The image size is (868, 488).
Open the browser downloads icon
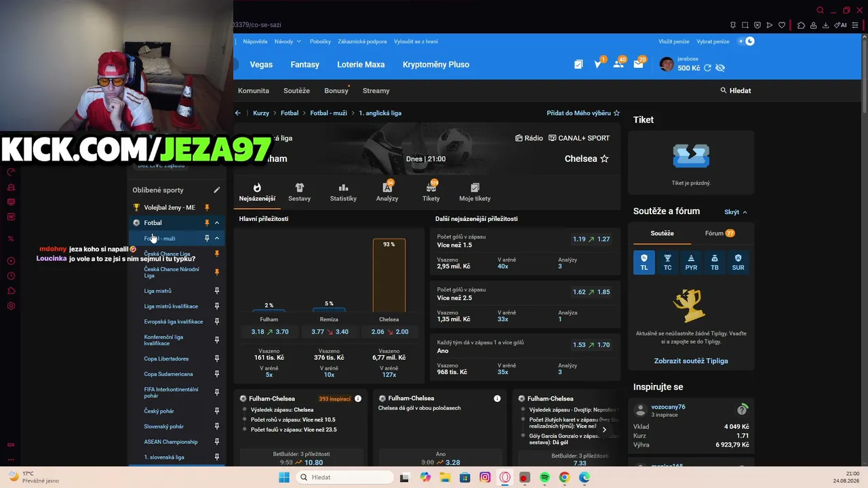click(x=825, y=25)
